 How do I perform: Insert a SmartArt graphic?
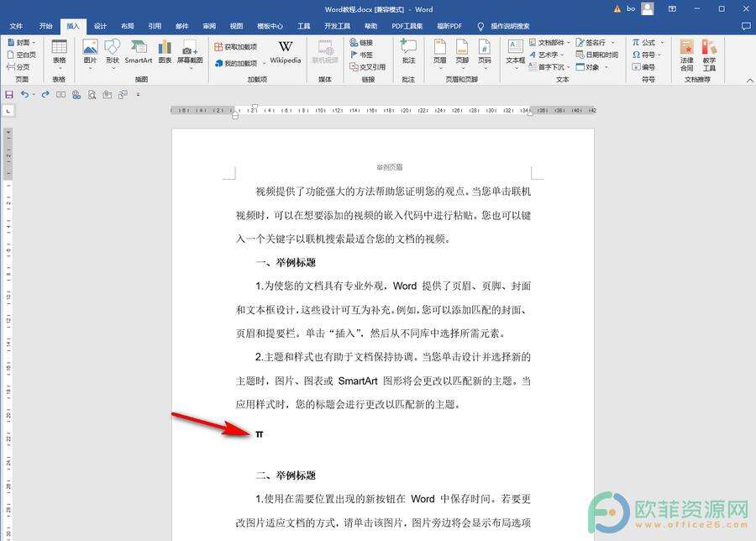pos(139,52)
